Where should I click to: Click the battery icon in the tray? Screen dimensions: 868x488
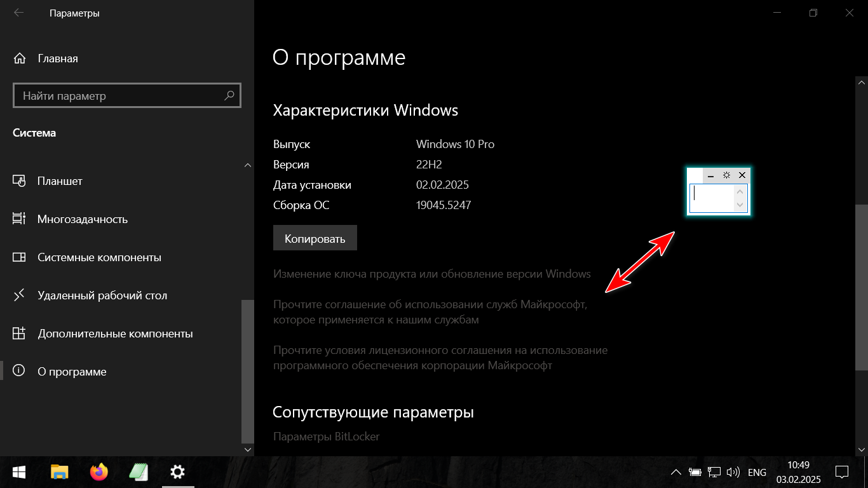pyautogui.click(x=695, y=472)
